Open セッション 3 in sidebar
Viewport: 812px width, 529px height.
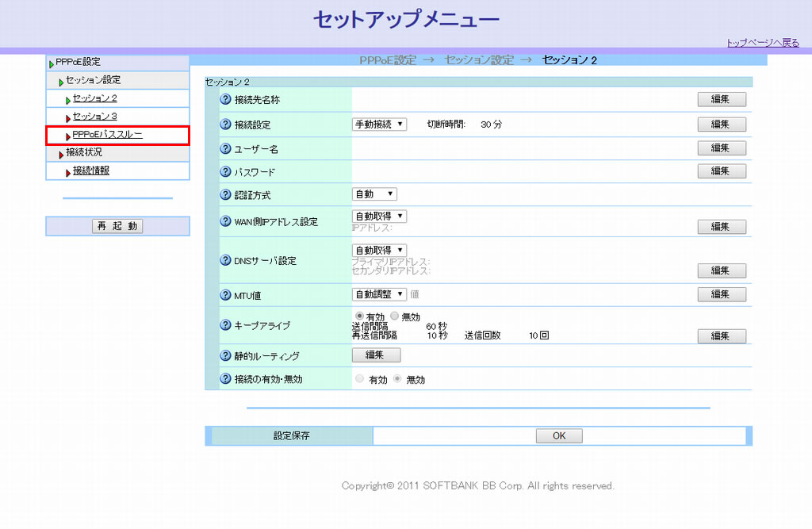pos(94,117)
